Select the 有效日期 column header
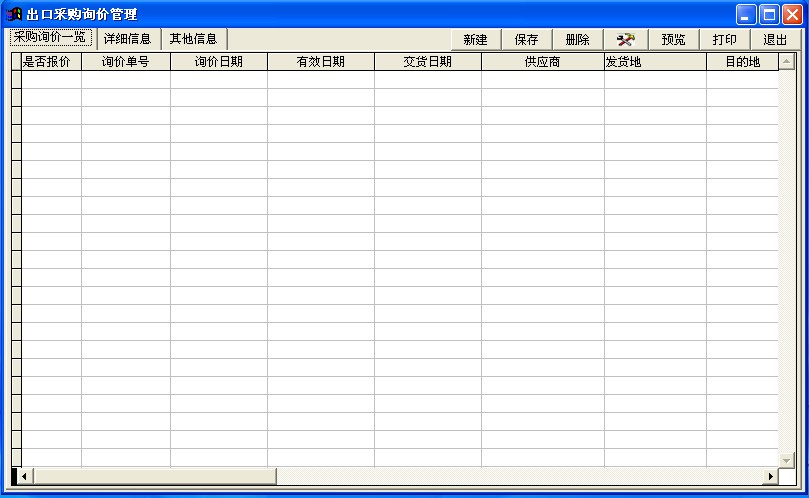 click(321, 61)
